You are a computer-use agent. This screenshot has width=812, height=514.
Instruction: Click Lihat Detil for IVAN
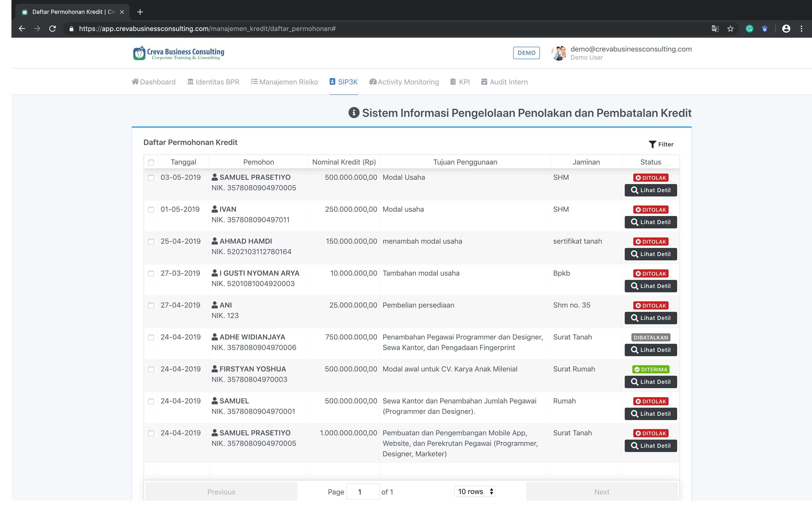click(x=650, y=222)
